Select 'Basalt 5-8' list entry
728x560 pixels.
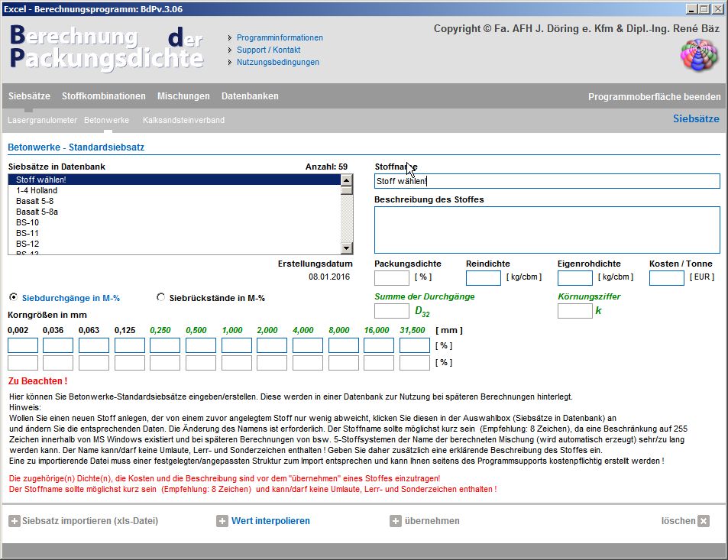point(175,201)
